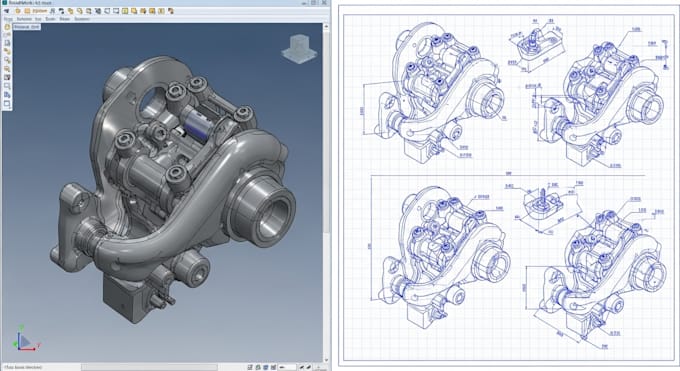Screen dimensions: 680x371
Task: Click the empty rectangle icon ending the left toolbar
Action: [7, 104]
